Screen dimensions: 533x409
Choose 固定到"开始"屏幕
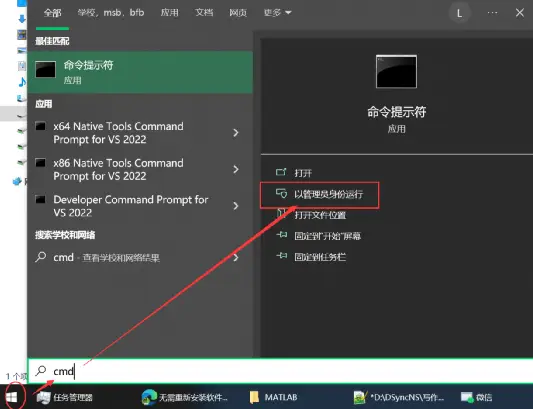pyautogui.click(x=327, y=236)
